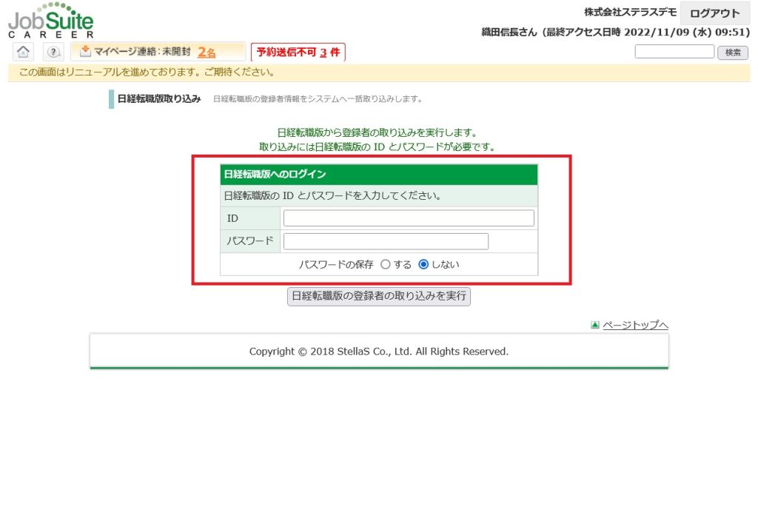Click the ログアウト button
Image resolution: width=758 pixels, height=532 pixels.
[x=714, y=13]
